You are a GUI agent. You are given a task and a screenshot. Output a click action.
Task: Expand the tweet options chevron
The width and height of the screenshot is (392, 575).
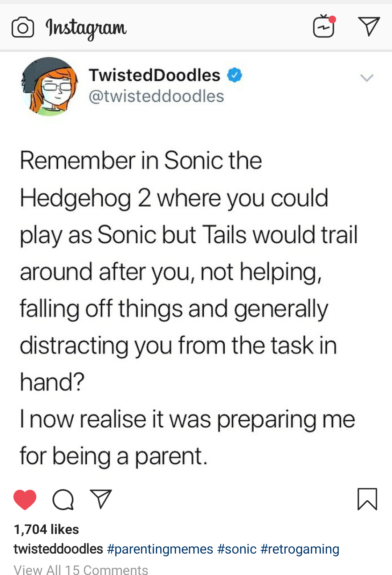click(367, 78)
